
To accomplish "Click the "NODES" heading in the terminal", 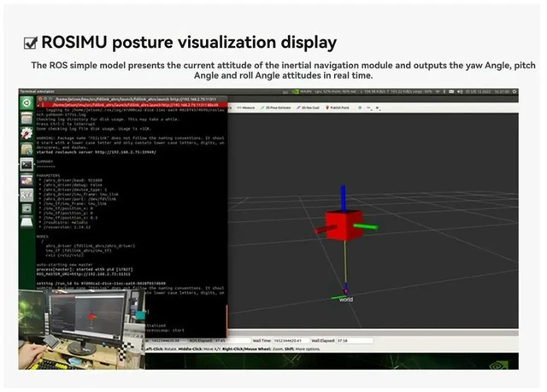I will click(x=42, y=237).
